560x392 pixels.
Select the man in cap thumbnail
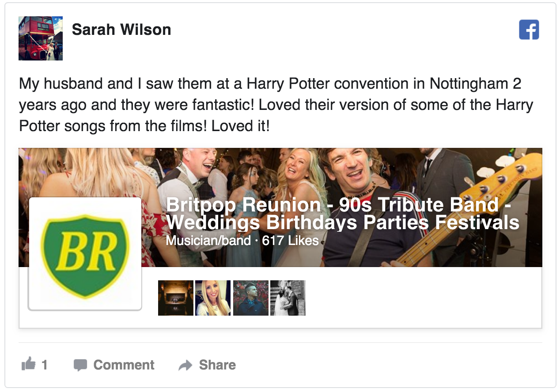(x=251, y=298)
